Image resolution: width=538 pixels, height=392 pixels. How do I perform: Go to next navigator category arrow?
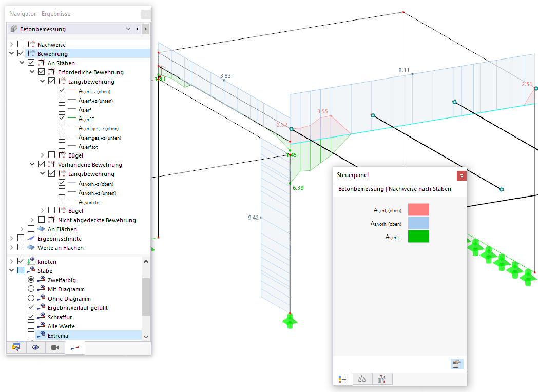145,29
